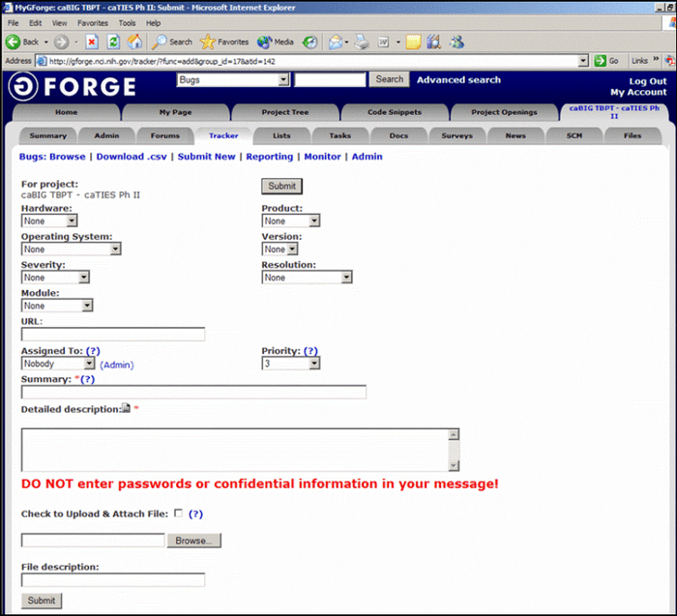
Task: Open the Operating System dropdown
Action: click(71, 249)
